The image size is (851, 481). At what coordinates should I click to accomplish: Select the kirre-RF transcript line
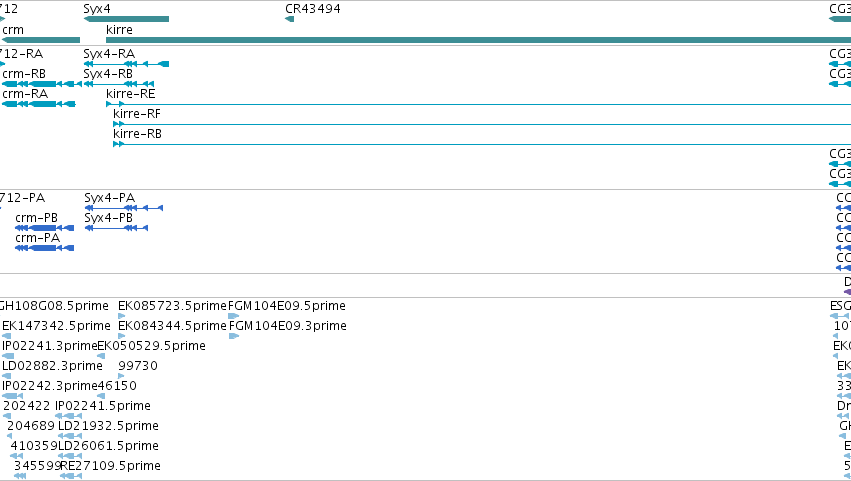482,124
